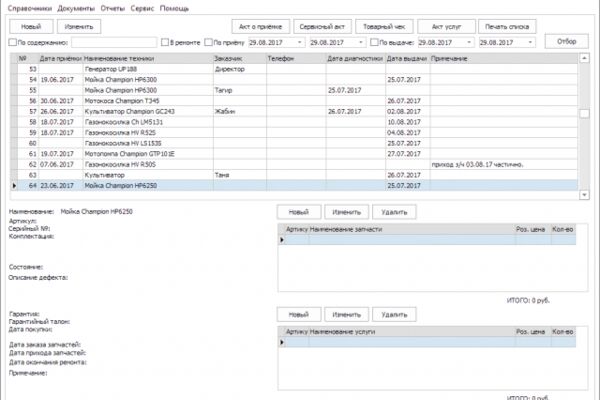This screenshot has height=400, width=600.
Task: Open the Помощь menu
Action: 174,8
